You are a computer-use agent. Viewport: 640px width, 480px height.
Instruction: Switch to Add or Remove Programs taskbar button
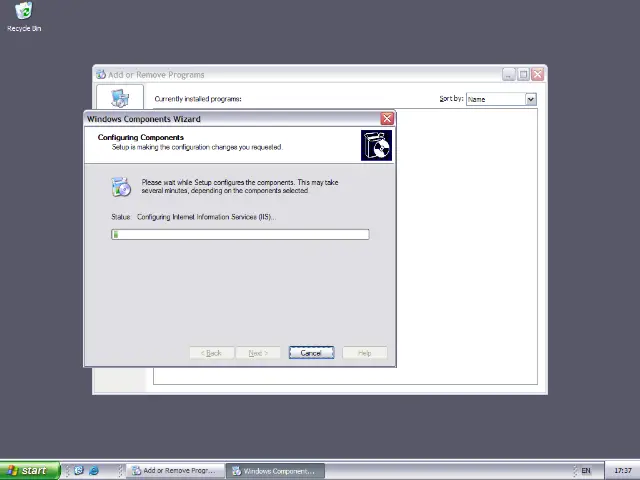pos(173,470)
